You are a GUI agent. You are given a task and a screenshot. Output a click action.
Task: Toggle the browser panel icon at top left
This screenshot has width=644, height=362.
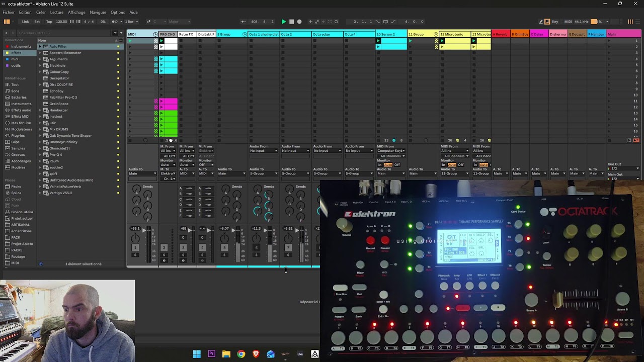click(7, 22)
